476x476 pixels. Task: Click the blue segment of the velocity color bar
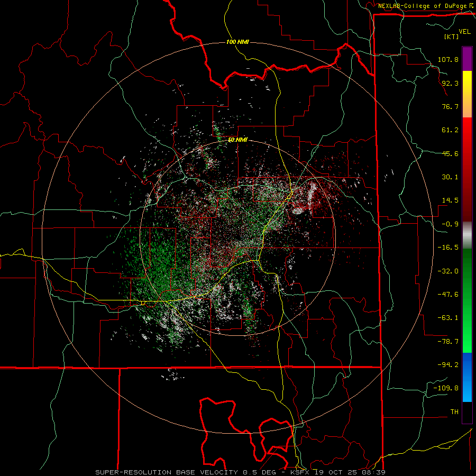(x=467, y=377)
